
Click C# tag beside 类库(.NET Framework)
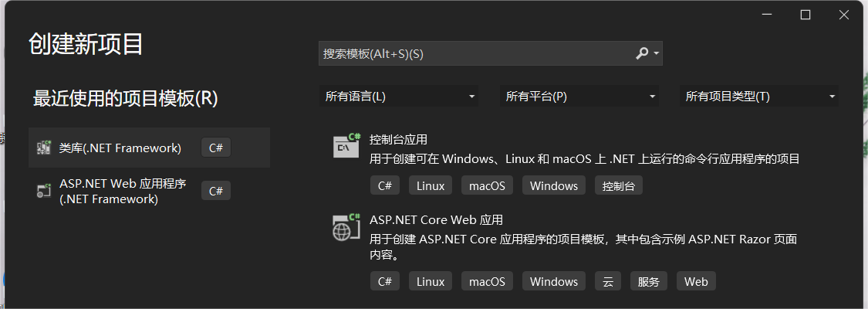tap(216, 148)
